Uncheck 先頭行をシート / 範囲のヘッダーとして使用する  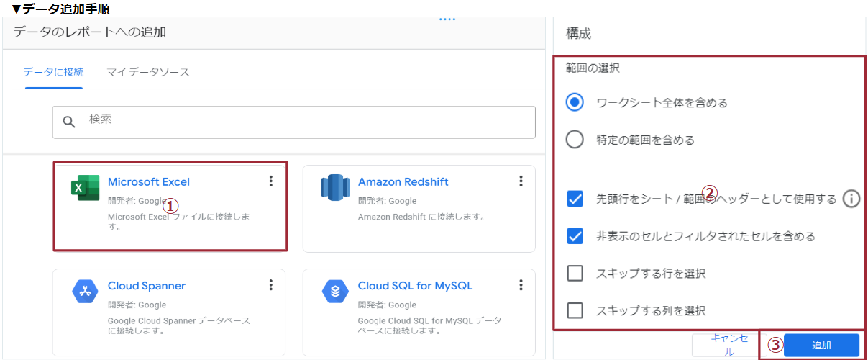(x=575, y=199)
